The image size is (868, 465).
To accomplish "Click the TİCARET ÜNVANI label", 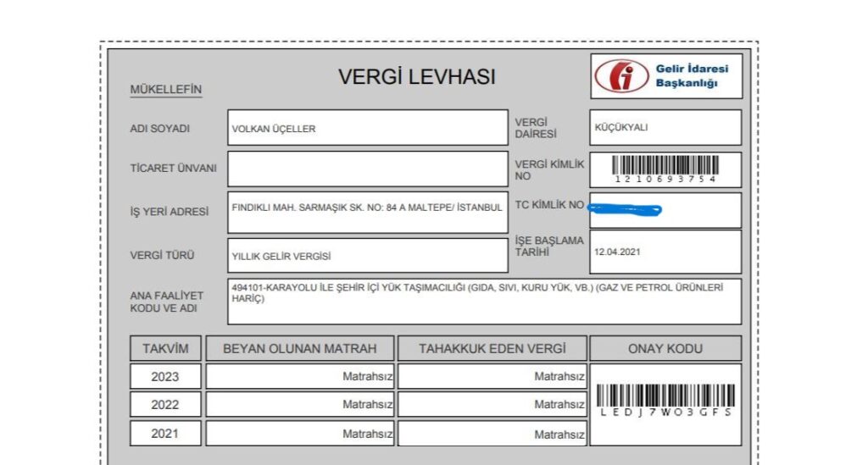I will (173, 168).
